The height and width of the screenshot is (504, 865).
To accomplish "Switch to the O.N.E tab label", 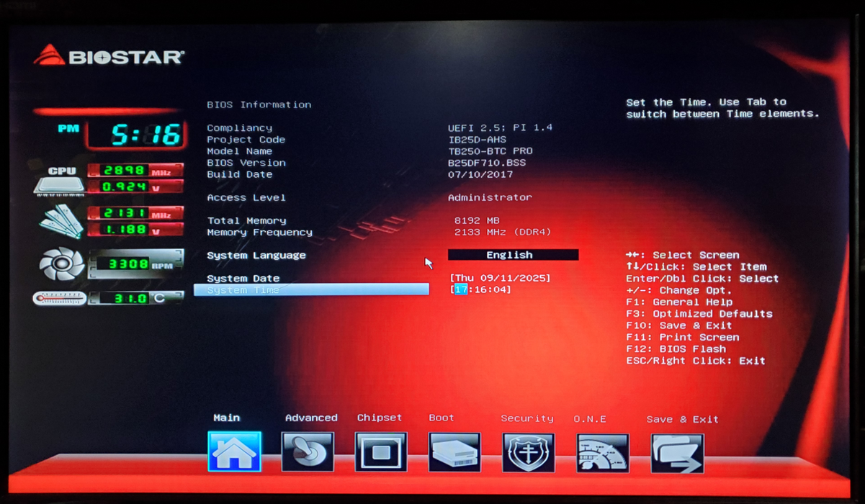I will click(x=590, y=419).
